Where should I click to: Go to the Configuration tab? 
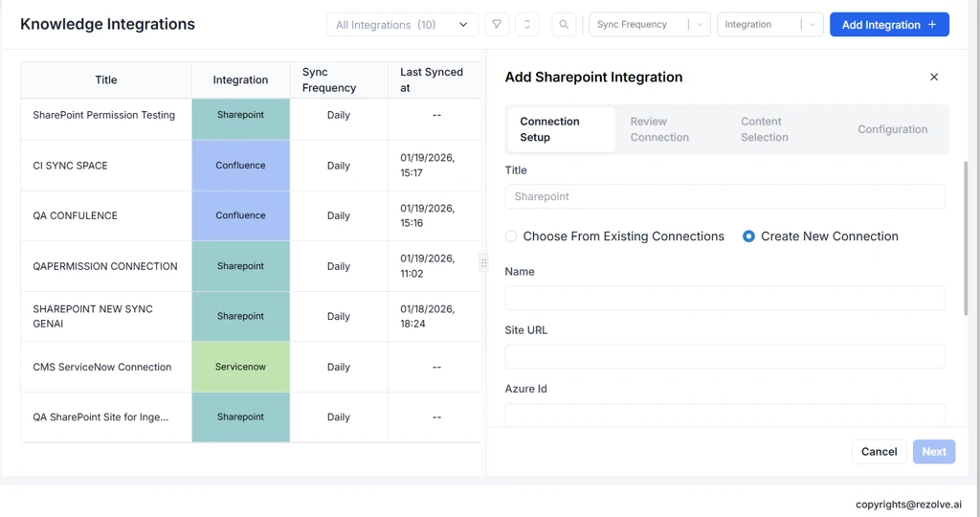coord(892,129)
